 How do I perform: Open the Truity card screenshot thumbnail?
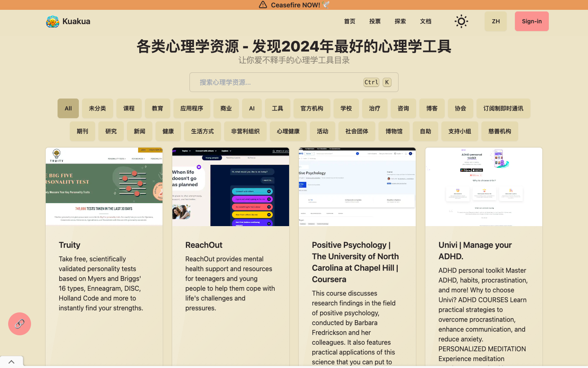click(104, 187)
